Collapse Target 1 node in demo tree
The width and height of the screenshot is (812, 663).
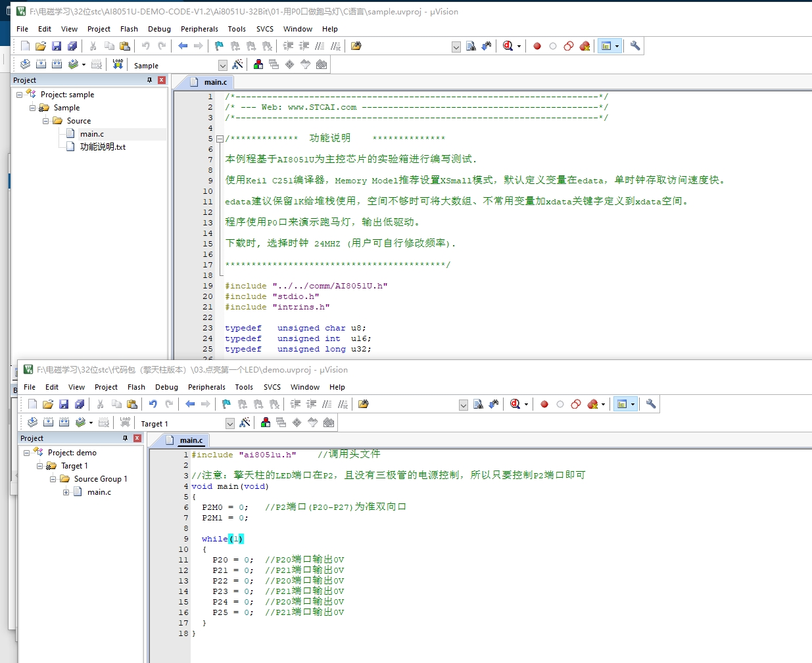point(40,466)
